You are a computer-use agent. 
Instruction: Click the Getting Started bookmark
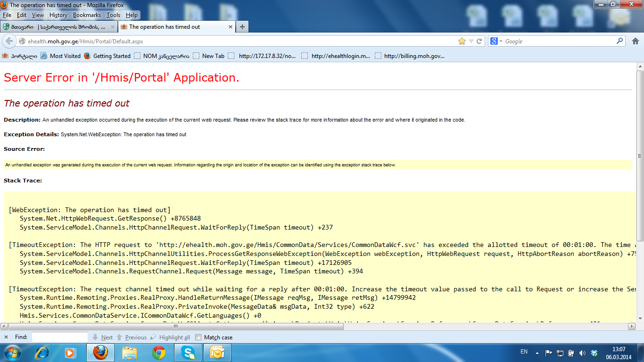107,56
